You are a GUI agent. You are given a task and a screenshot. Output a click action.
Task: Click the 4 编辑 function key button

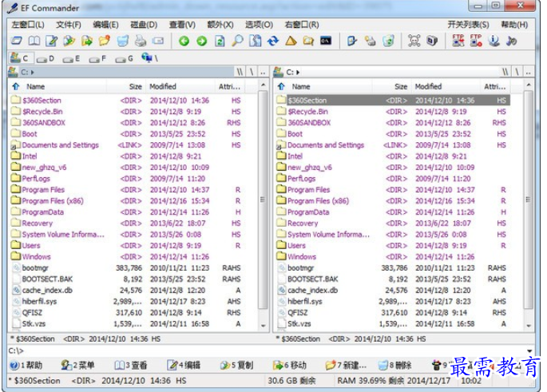pyautogui.click(x=184, y=365)
